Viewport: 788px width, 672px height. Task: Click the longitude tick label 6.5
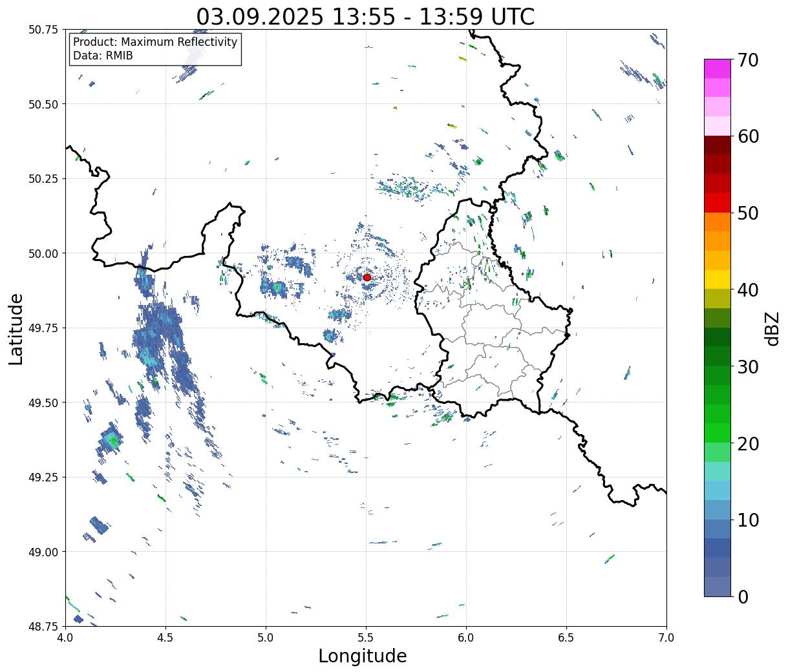tap(566, 637)
